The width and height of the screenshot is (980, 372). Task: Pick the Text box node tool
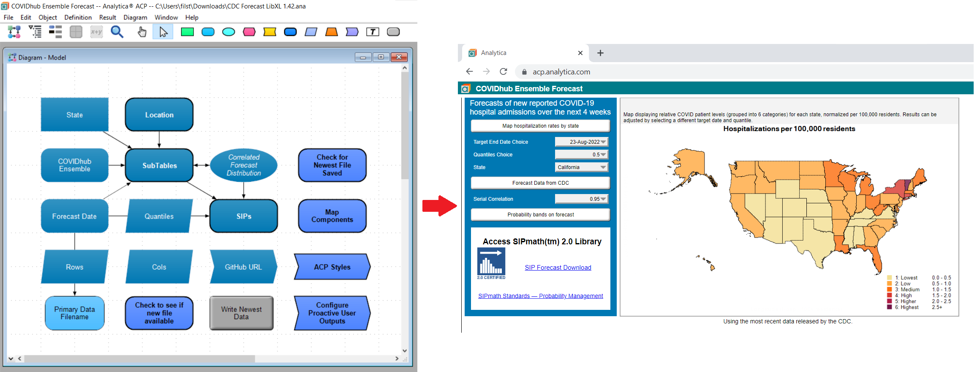click(x=373, y=32)
